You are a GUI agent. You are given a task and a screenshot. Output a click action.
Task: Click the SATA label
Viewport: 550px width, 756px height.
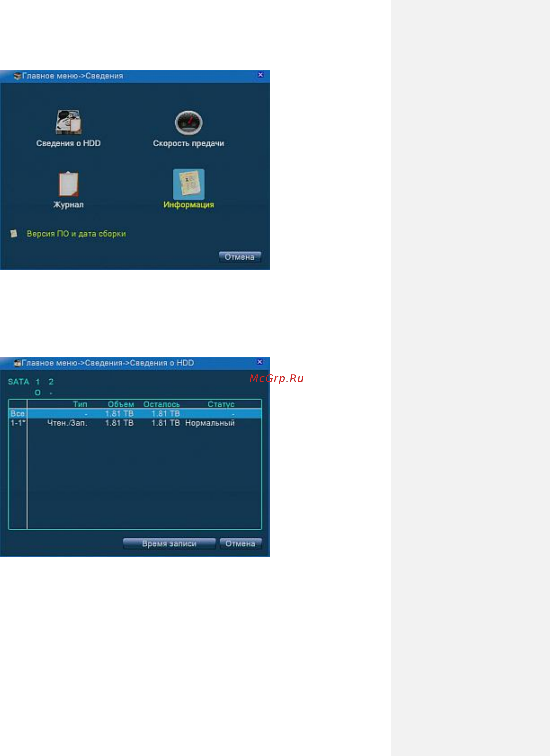click(19, 382)
